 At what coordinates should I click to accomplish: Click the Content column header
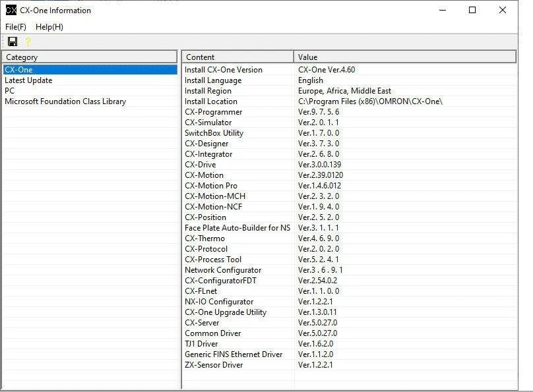(237, 57)
